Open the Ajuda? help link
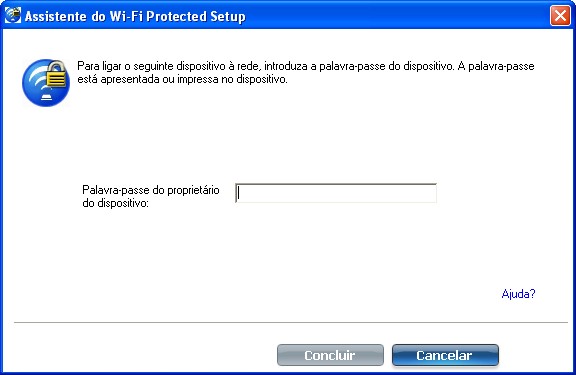The width and height of the screenshot is (576, 375). click(518, 294)
